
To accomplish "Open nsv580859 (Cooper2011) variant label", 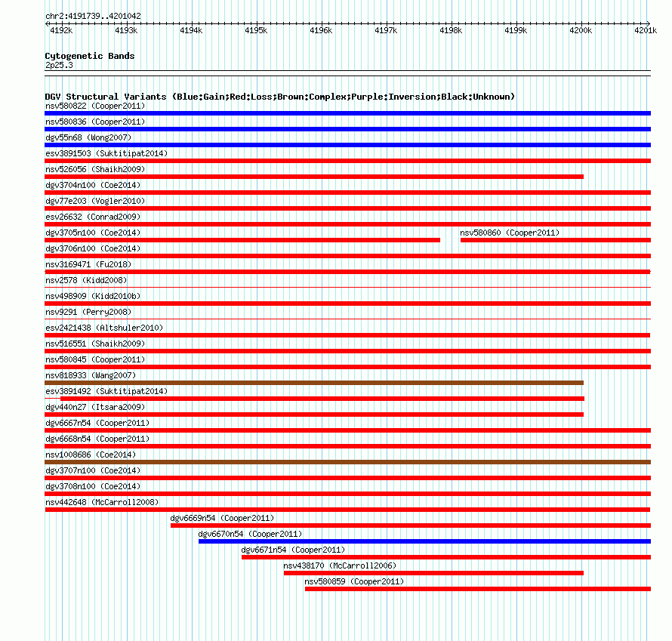I will (354, 581).
